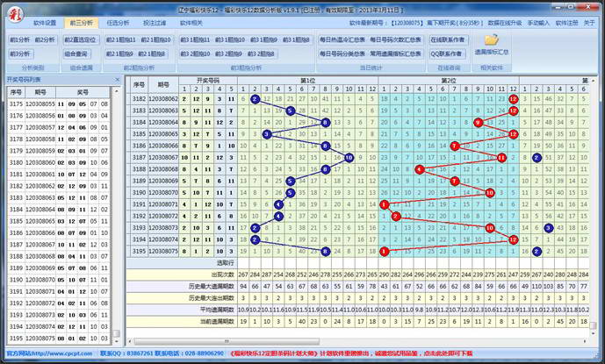Click the blue ball 8 in row 3195 第1位

(325, 252)
